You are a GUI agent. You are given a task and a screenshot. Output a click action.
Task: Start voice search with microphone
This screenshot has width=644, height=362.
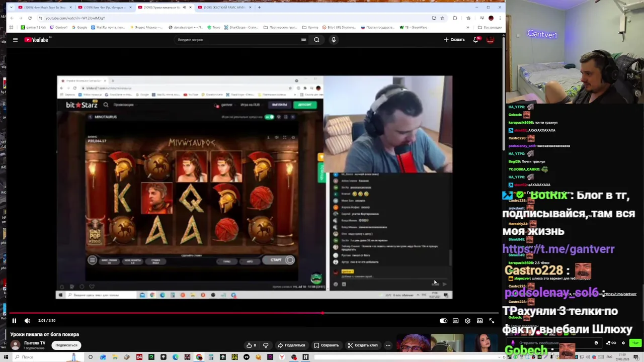(x=334, y=40)
